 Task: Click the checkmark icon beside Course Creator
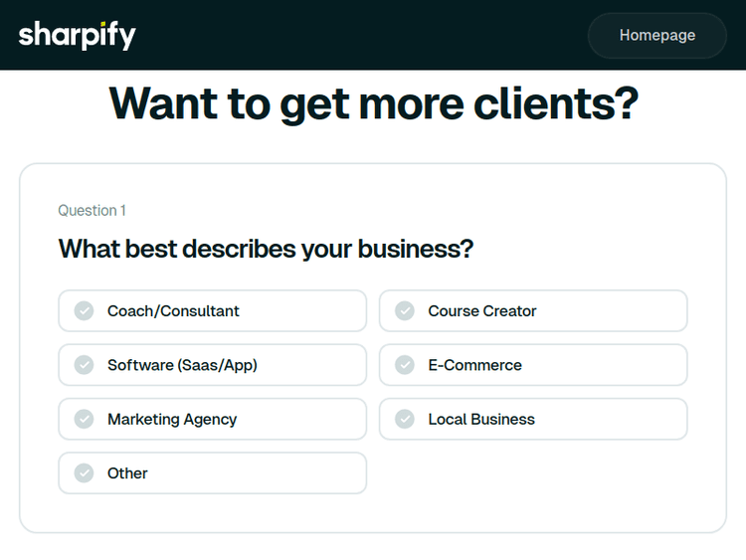pyautogui.click(x=405, y=311)
